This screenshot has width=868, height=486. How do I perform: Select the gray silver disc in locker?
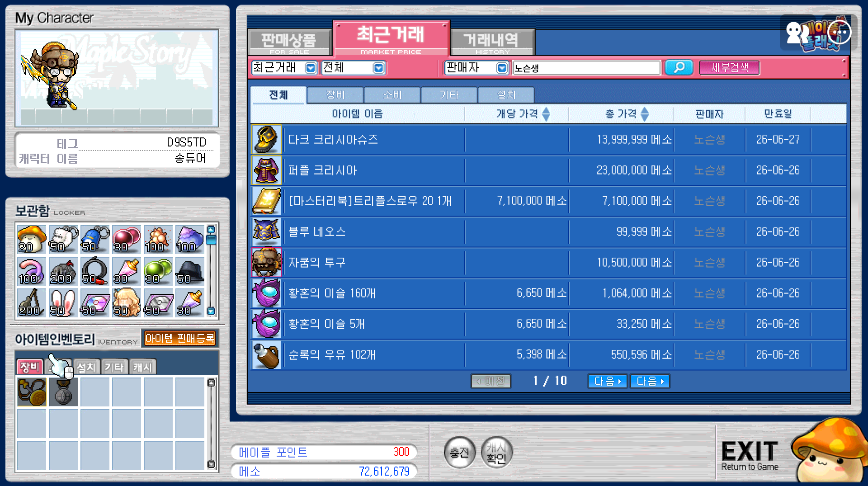click(158, 302)
